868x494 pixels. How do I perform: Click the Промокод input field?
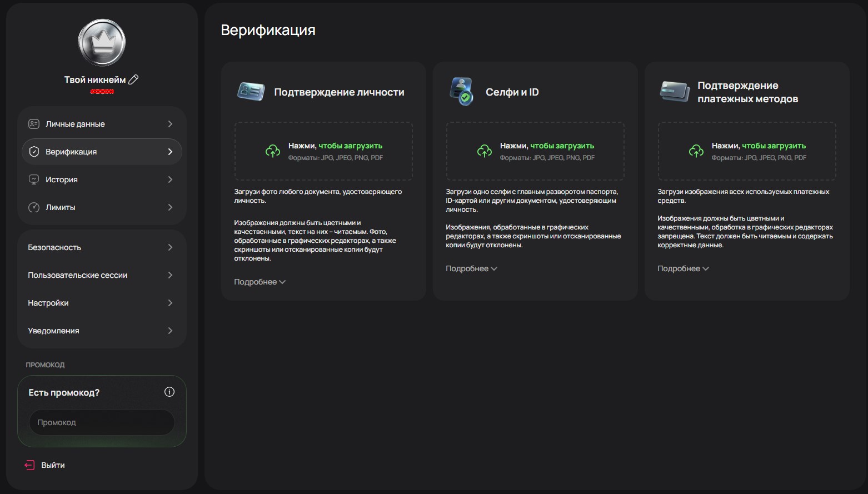tap(102, 422)
